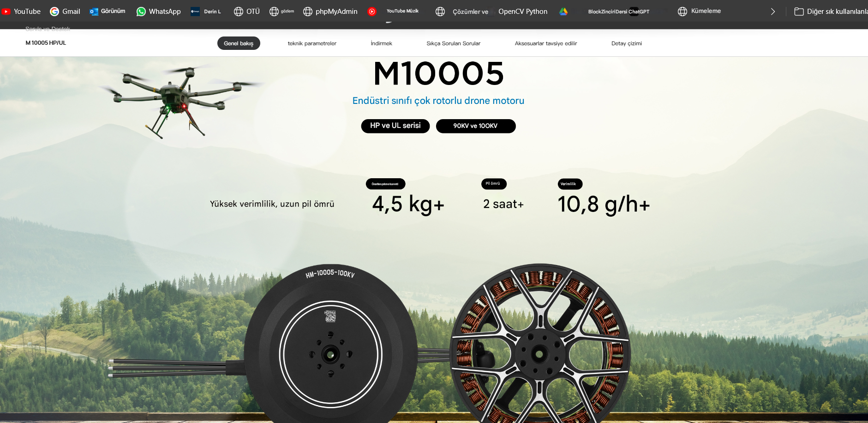This screenshot has width=868, height=423.
Task: Go to the İndirmek section
Action: tap(381, 43)
